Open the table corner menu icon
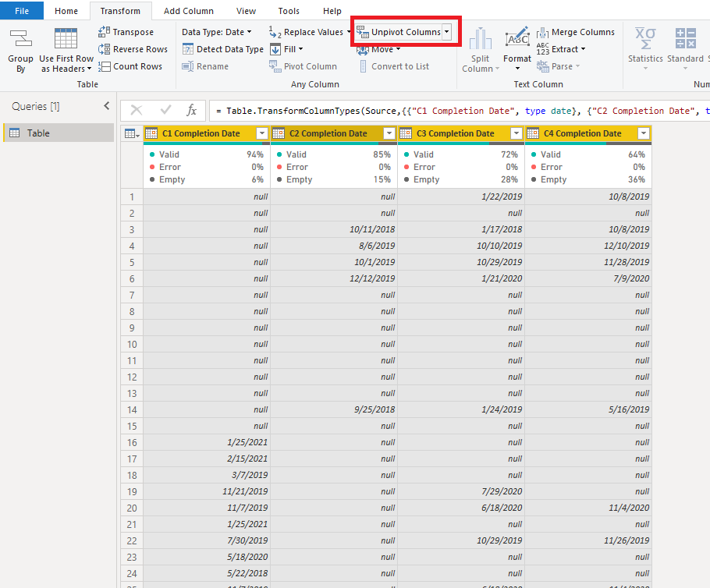 132,133
